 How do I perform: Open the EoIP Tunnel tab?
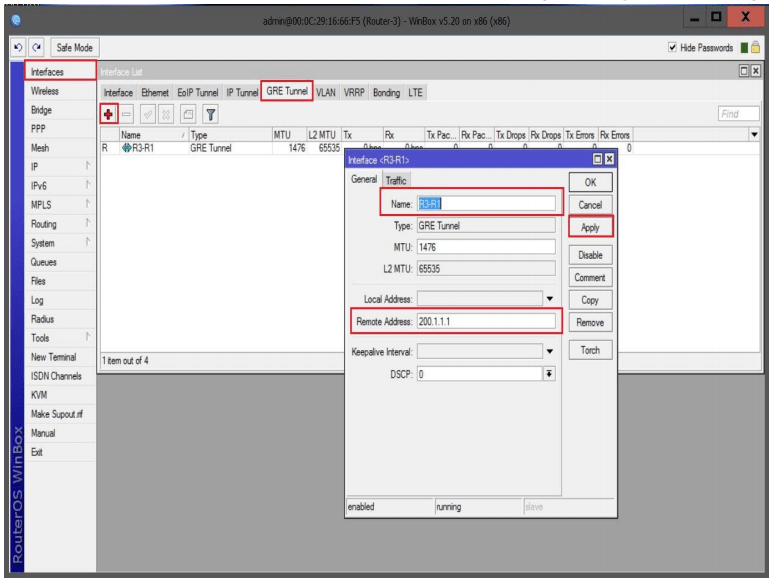coord(197,93)
